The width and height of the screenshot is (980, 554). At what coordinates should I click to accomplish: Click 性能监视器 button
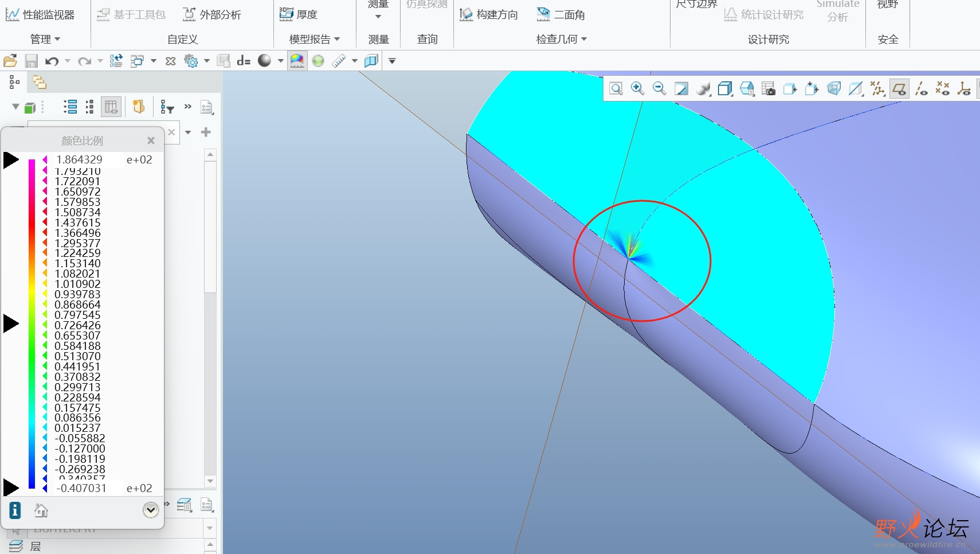pyautogui.click(x=40, y=14)
